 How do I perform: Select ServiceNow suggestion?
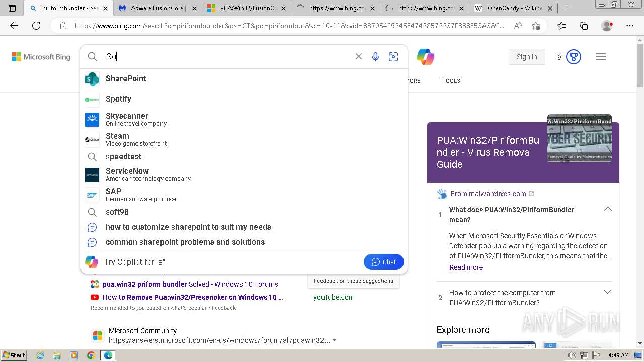pos(244,174)
